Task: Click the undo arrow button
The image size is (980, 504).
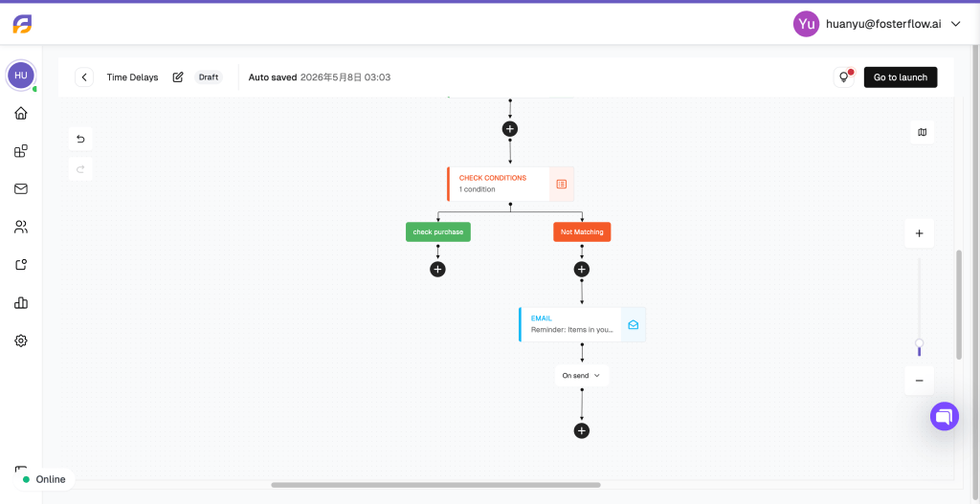Action: 80,139
